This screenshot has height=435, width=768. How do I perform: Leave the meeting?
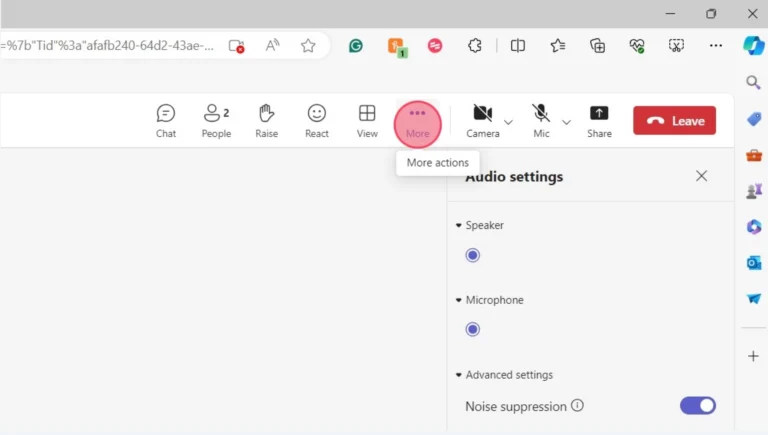tap(674, 121)
